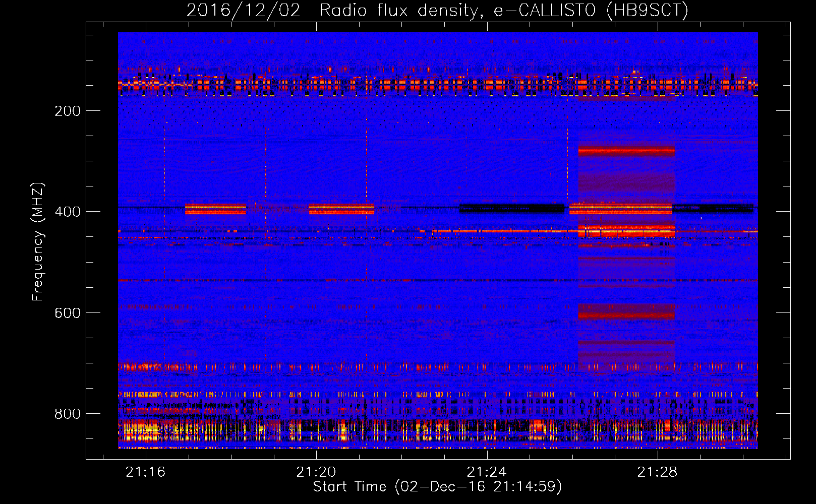Click the 21:16 time tick label
Image resolution: width=816 pixels, height=504 pixels.
146,472
